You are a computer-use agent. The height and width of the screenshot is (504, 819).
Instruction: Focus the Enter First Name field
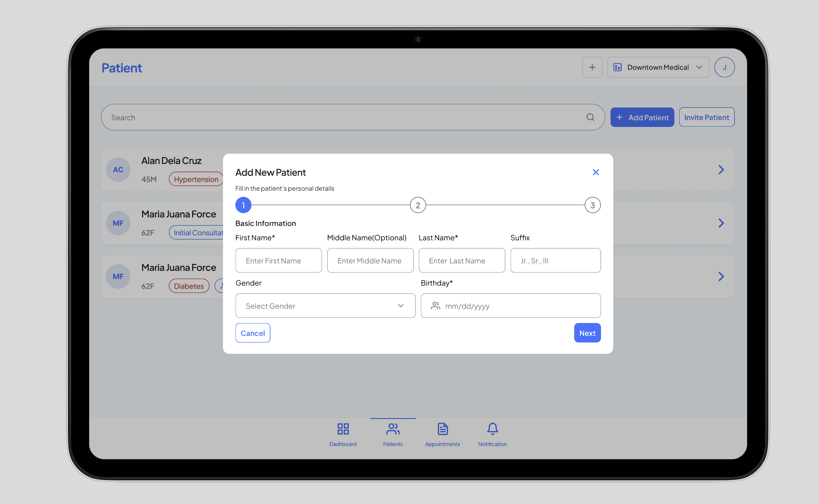click(x=278, y=261)
